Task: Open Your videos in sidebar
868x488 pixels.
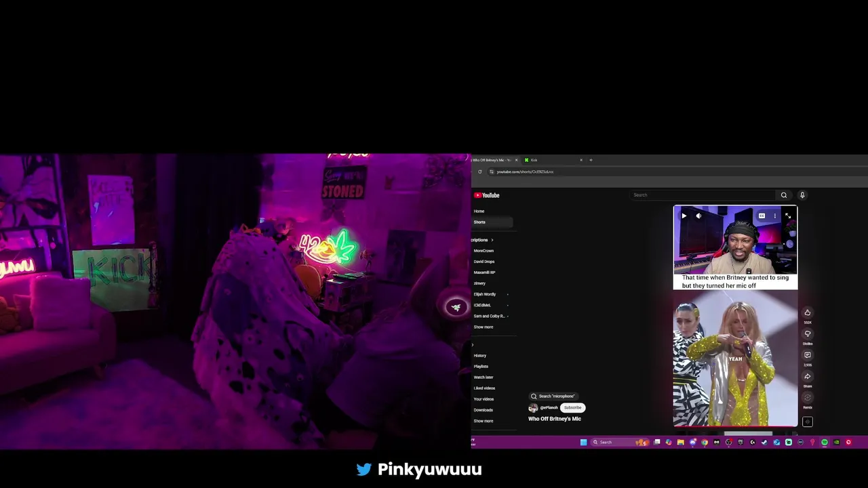Action: click(x=484, y=399)
